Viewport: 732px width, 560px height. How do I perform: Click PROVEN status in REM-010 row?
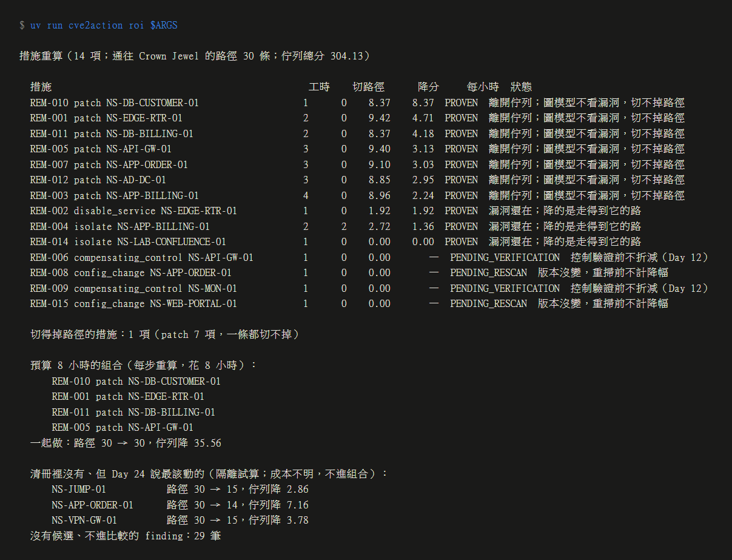(x=461, y=103)
